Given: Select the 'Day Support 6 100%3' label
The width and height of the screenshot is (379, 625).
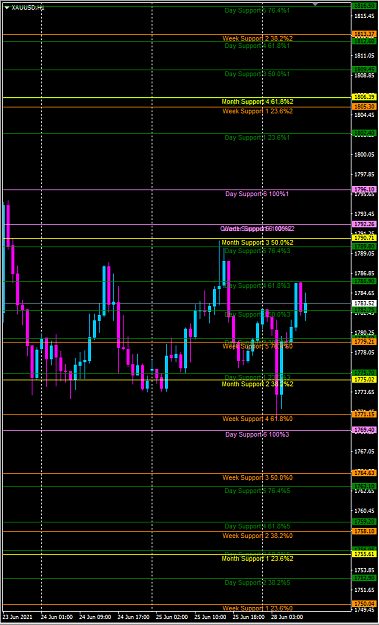Looking at the screenshot, I should [x=257, y=434].
